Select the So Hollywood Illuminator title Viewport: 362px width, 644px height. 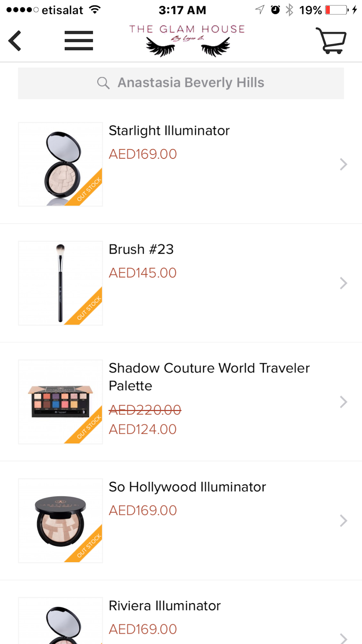(x=187, y=487)
